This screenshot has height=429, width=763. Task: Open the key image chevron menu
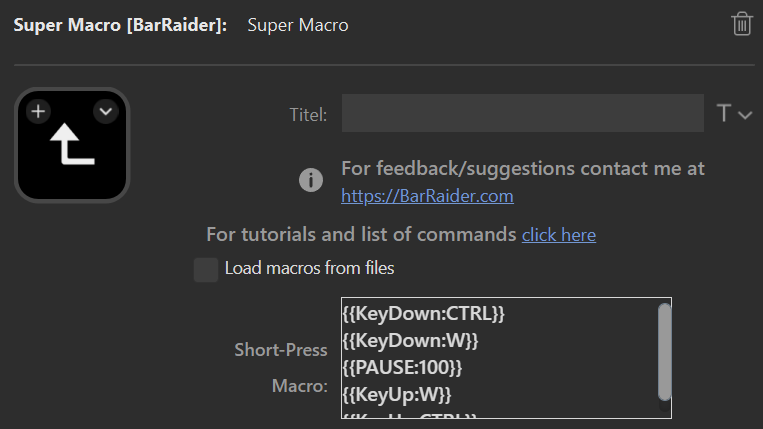(106, 111)
